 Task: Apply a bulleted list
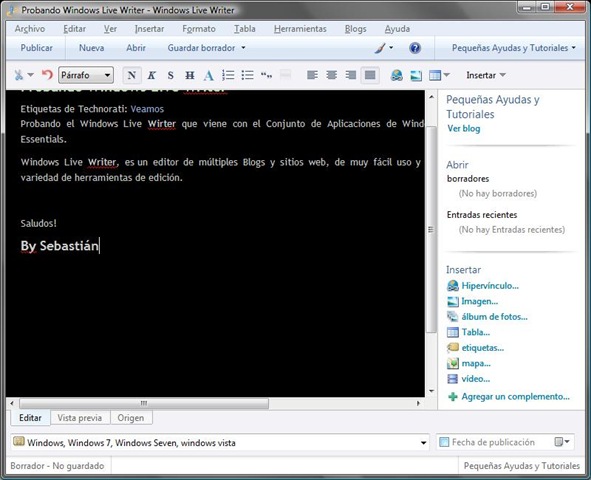point(247,75)
